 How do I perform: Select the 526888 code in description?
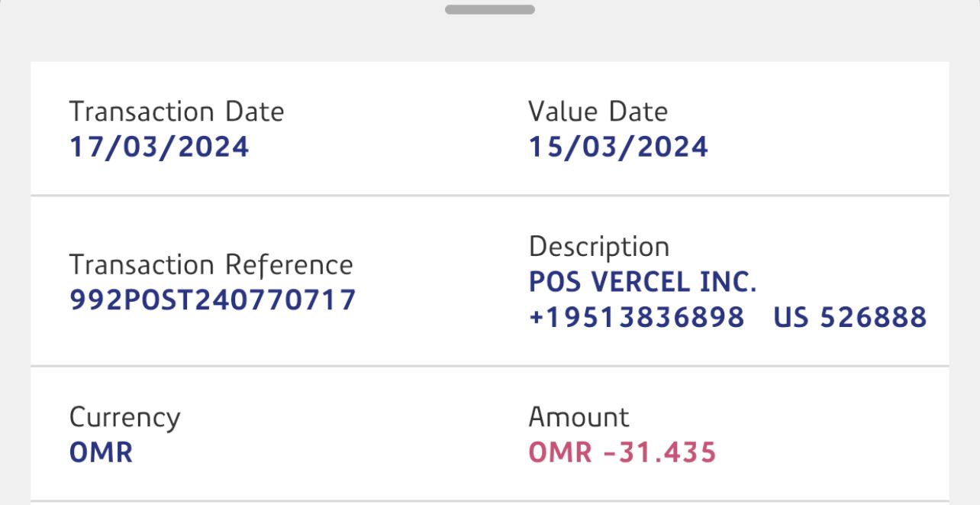coord(873,317)
